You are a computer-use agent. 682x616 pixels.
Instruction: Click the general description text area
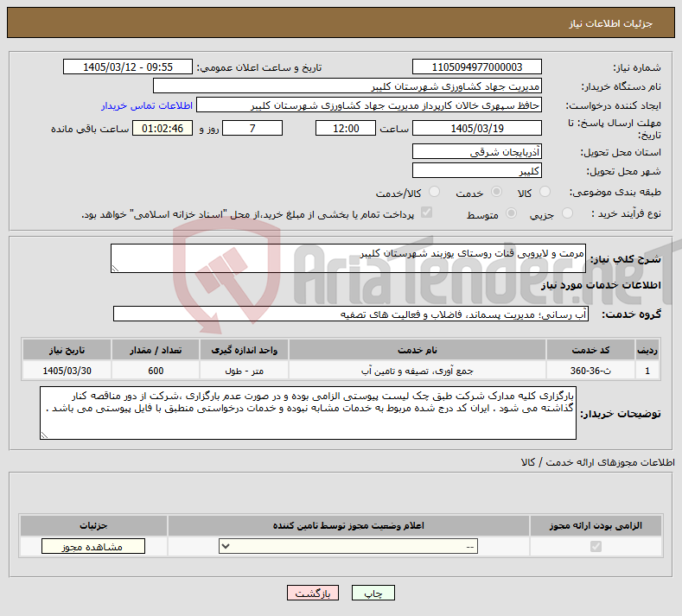pos(348,258)
